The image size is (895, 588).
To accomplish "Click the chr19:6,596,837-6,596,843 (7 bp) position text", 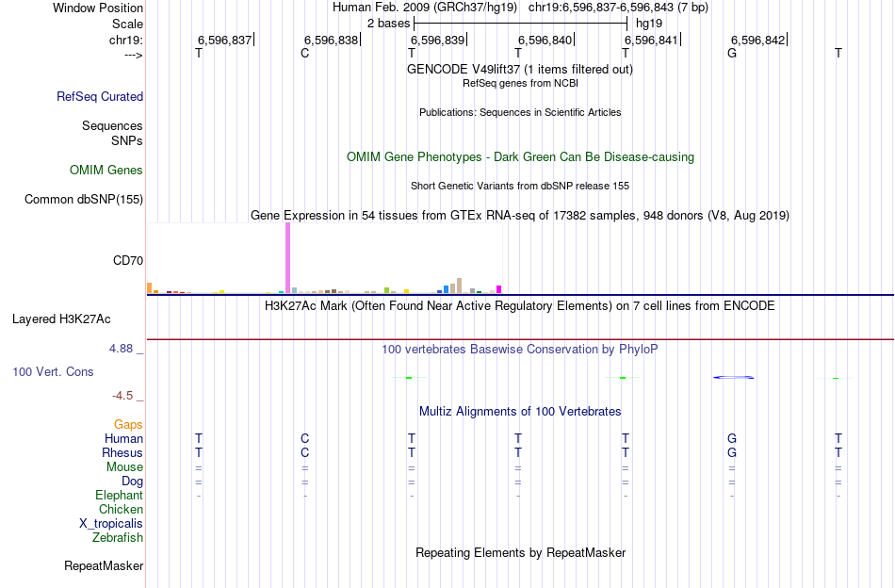I will click(x=618, y=8).
